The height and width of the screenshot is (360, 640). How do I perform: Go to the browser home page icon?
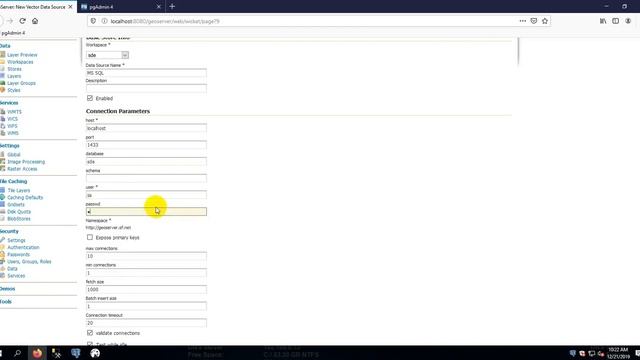click(35, 21)
